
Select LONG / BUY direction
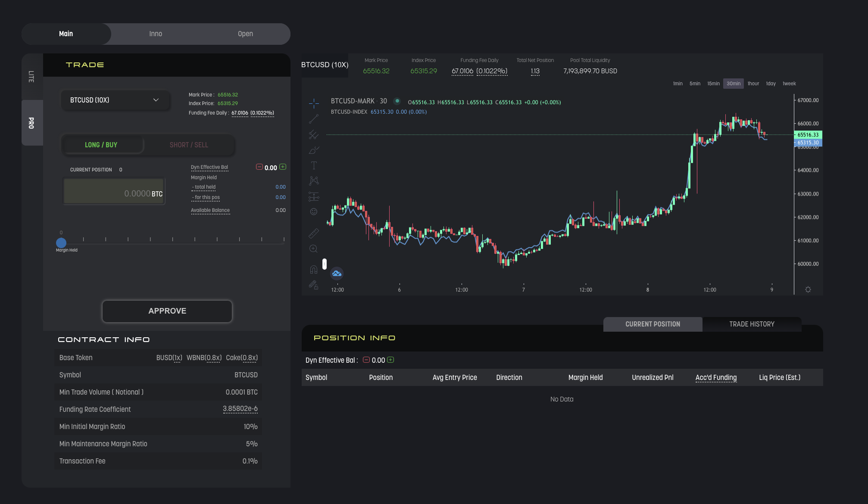point(101,145)
